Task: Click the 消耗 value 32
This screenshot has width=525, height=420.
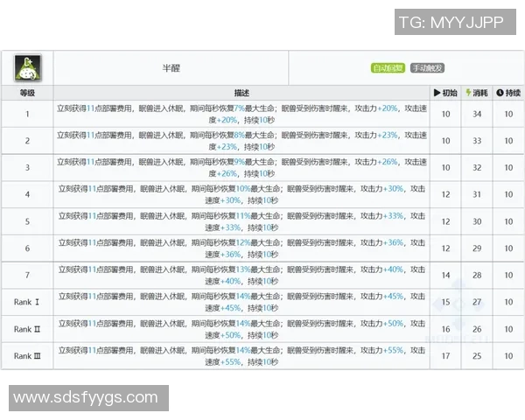Action: [x=477, y=167]
